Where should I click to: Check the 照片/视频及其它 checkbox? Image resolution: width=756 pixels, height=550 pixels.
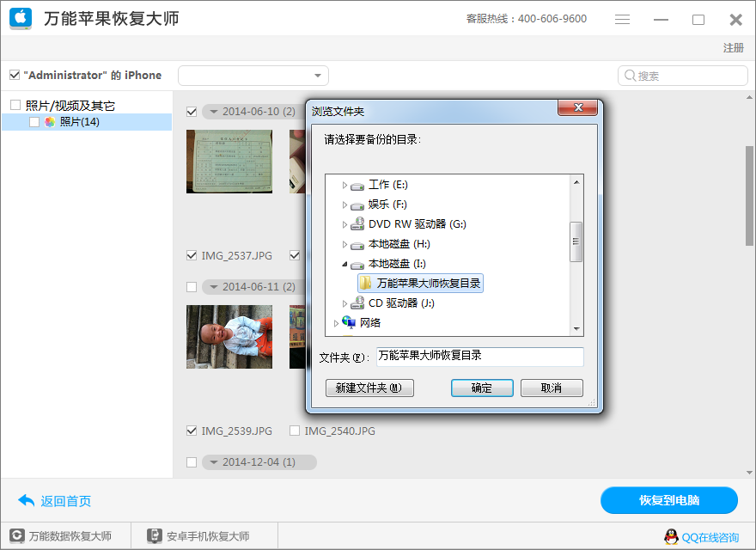click(x=14, y=105)
